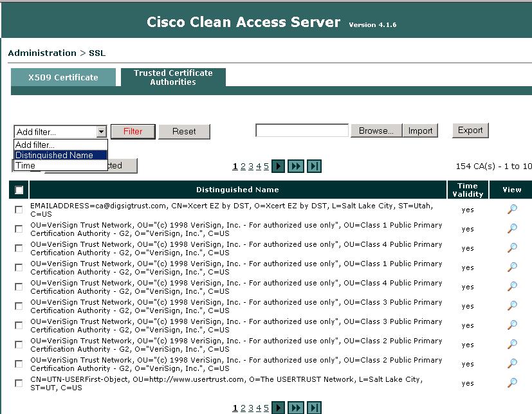Go to page 3 in top pagination
Viewport: 532px width, 414px height.
tap(251, 166)
